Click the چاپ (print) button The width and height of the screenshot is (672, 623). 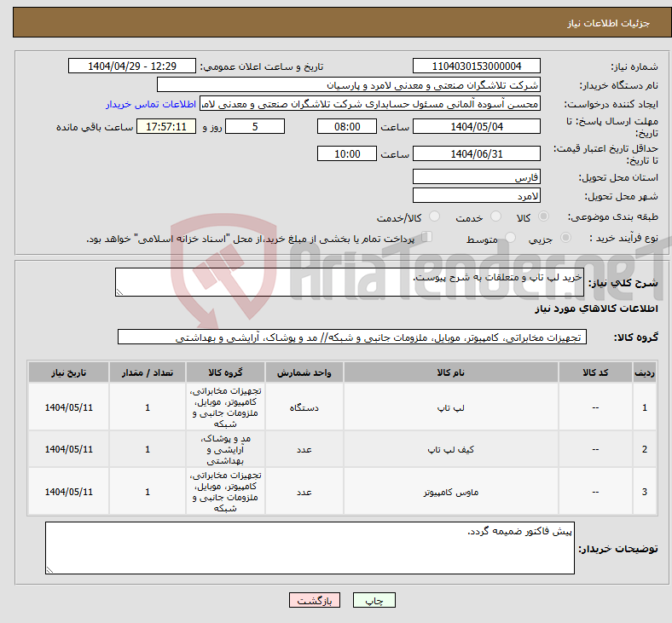[x=374, y=600]
